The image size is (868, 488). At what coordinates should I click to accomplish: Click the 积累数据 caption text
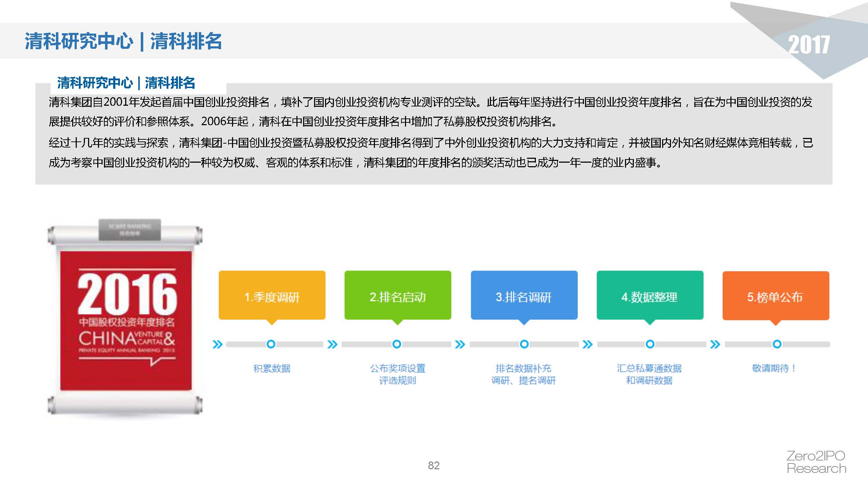pyautogui.click(x=272, y=368)
